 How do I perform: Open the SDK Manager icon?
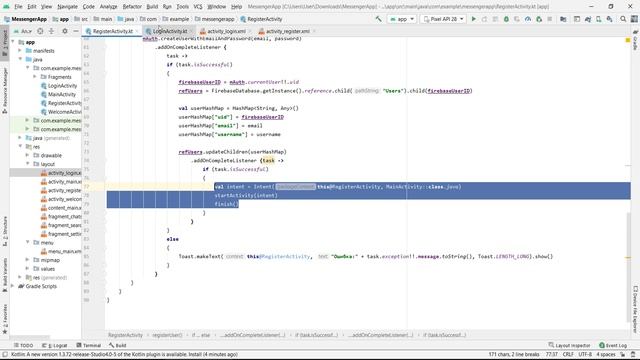(609, 19)
